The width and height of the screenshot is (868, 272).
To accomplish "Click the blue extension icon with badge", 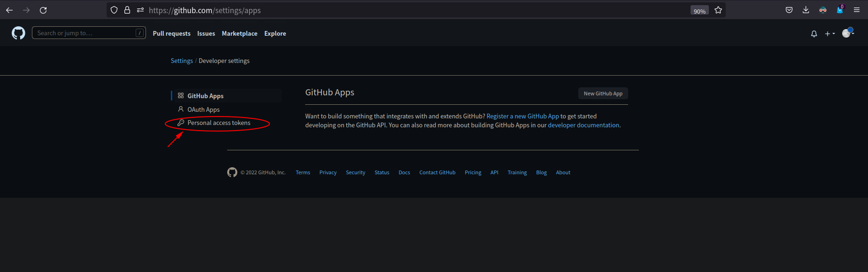I will point(840,9).
